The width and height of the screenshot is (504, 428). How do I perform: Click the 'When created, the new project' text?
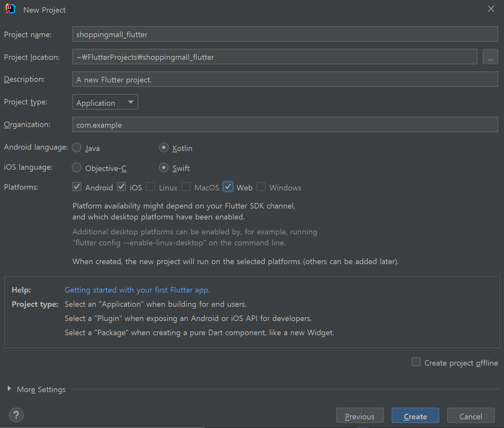pos(236,262)
